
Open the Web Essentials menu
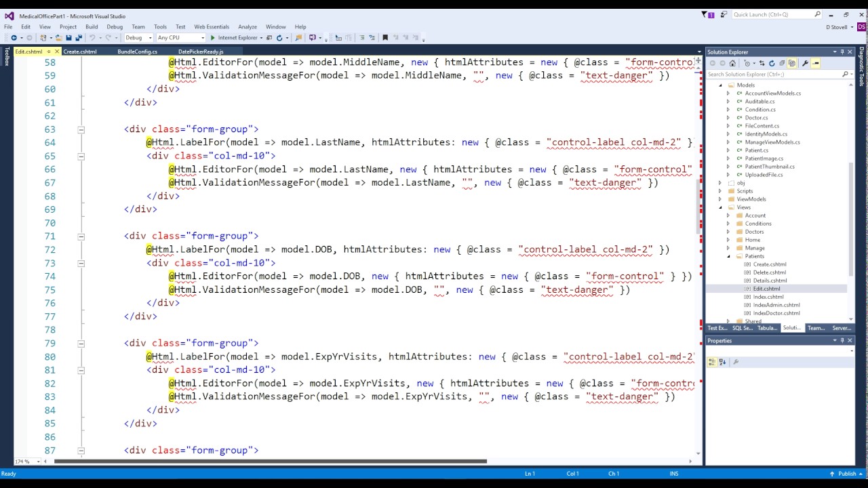[x=212, y=27]
